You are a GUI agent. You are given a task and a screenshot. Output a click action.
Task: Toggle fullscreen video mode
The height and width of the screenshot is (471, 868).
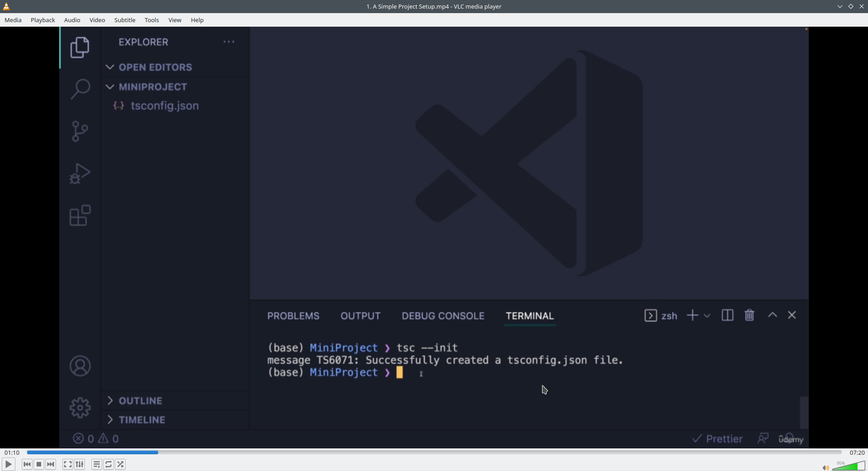[x=68, y=464]
